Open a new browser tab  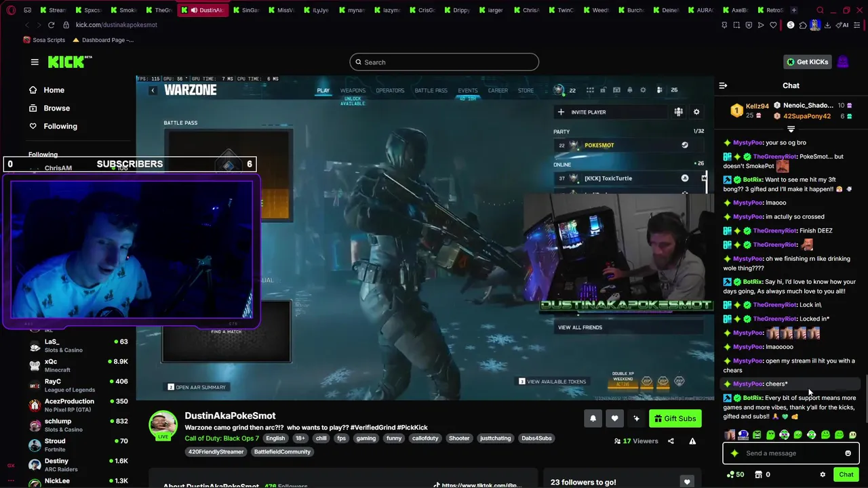point(794,10)
